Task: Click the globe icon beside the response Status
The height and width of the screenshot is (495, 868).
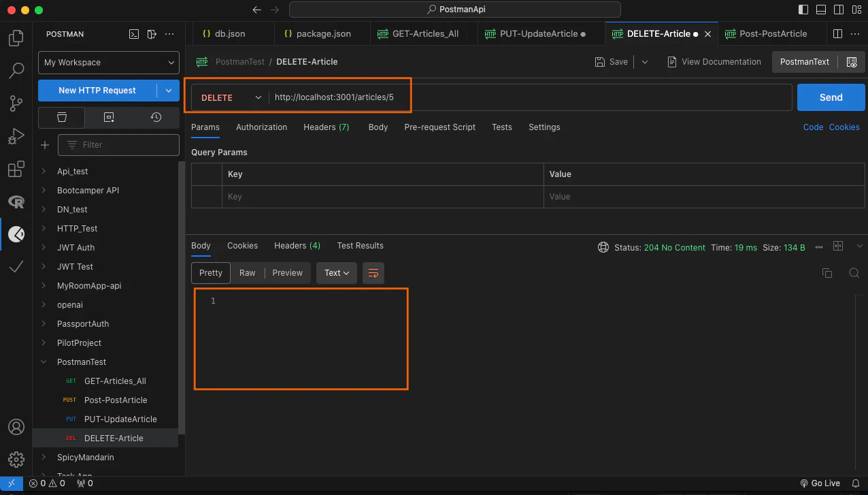Action: [x=603, y=247]
